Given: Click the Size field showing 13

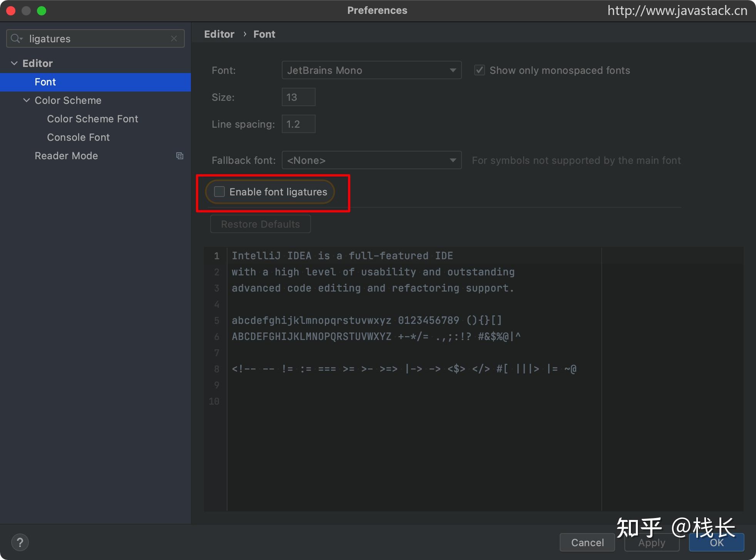Looking at the screenshot, I should click(x=299, y=97).
